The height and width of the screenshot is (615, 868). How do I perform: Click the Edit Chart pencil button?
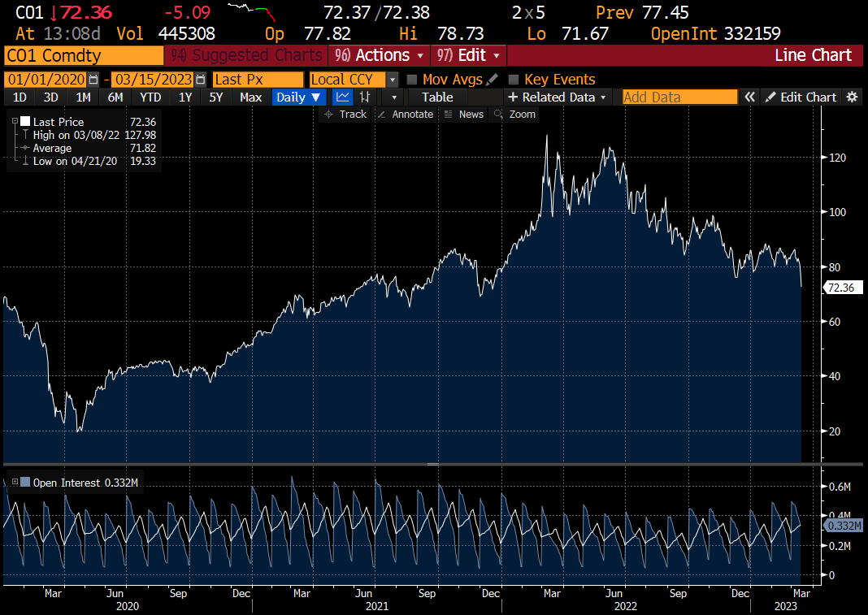click(801, 97)
